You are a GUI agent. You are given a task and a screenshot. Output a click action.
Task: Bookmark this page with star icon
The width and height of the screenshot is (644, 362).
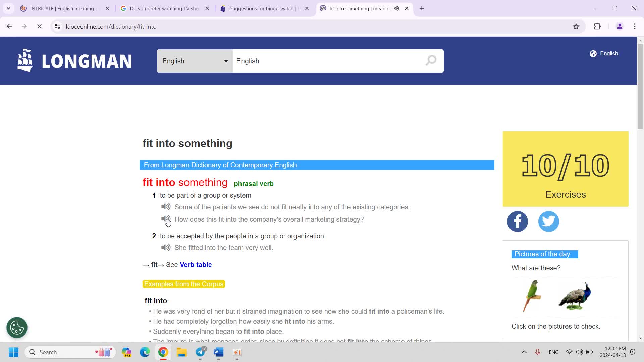[576, 26]
